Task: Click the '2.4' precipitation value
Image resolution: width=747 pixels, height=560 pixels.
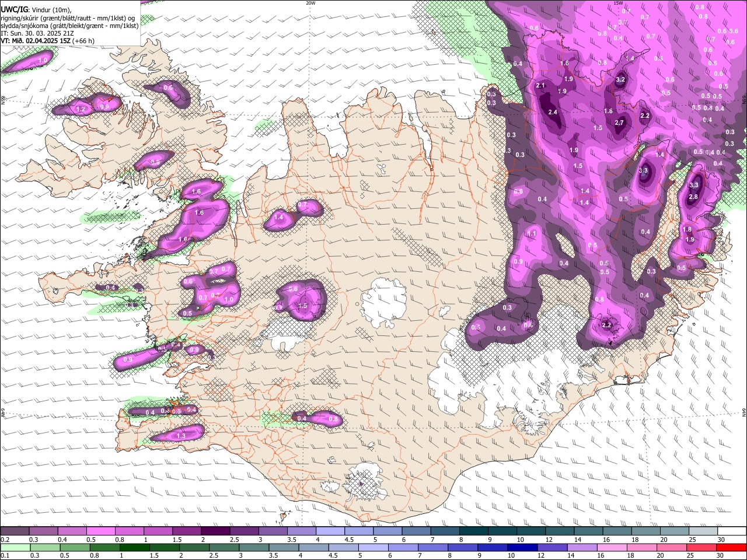Action: tap(553, 113)
